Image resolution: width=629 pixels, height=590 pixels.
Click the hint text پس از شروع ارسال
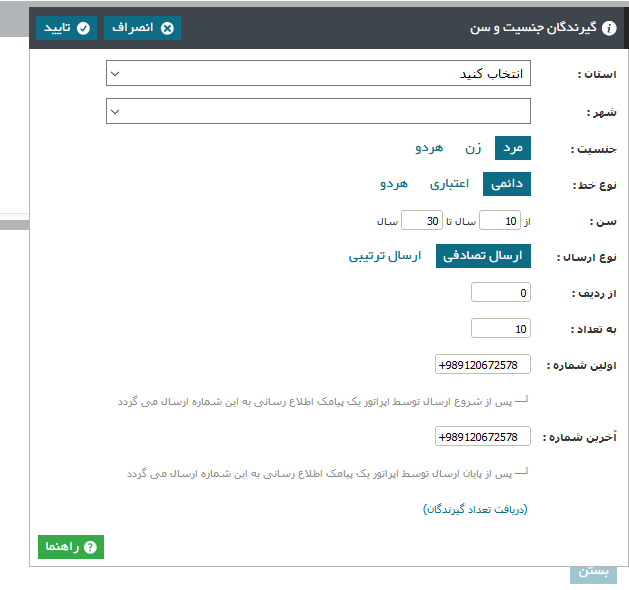pos(315,401)
